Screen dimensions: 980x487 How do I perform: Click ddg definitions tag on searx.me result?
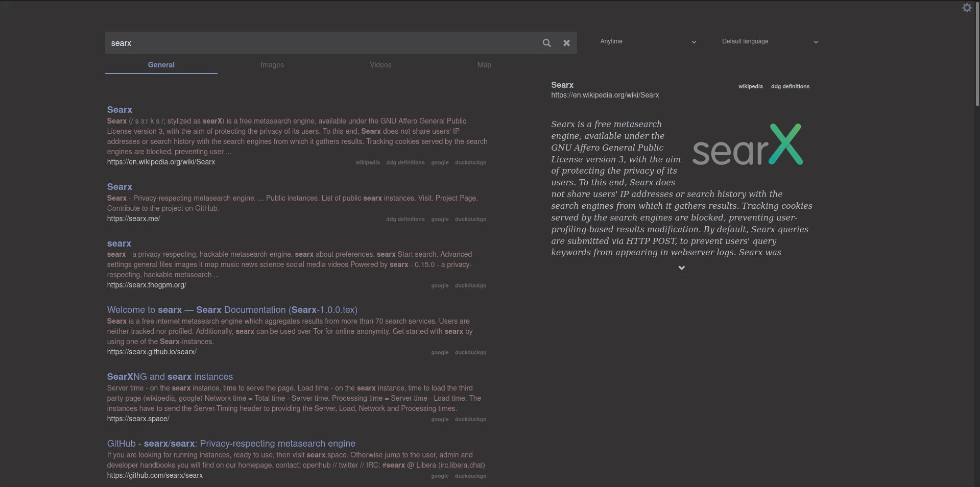click(x=405, y=219)
